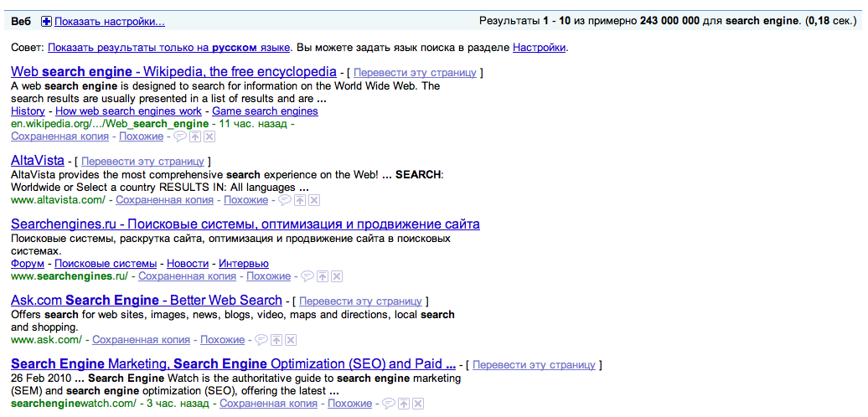The image size is (868, 417).
Task: Click the 11 час. назад timestamp text
Action: click(x=254, y=124)
